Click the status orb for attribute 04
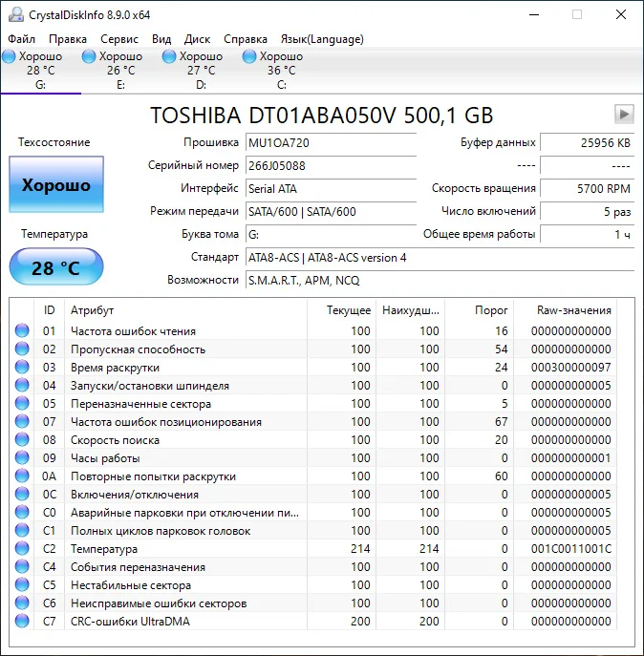The width and height of the screenshot is (644, 656). pyautogui.click(x=22, y=385)
